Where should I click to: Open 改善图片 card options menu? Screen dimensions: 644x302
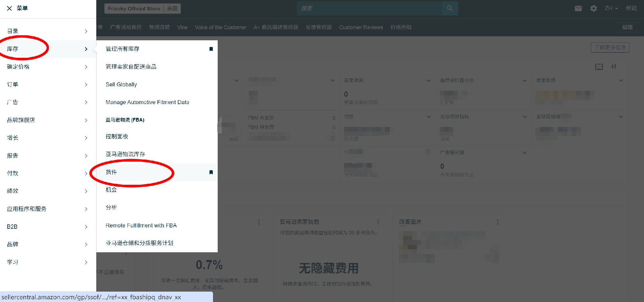point(497,222)
